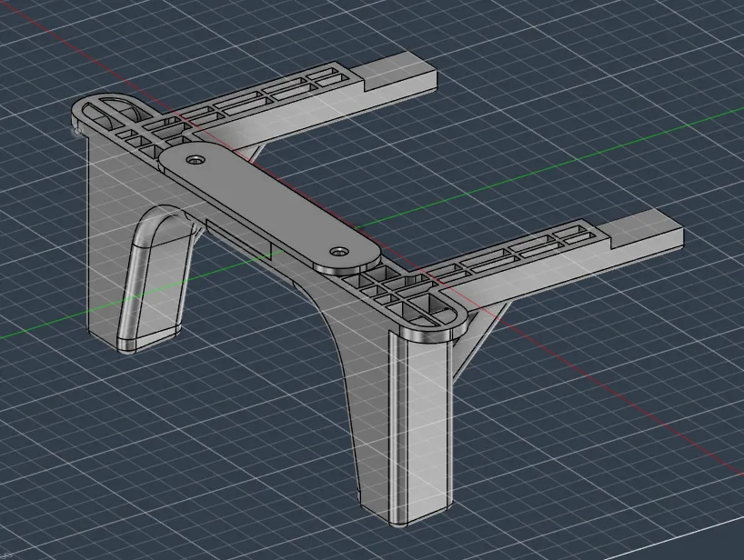The width and height of the screenshot is (744, 560).
Task: Click the green axis line right of the model
Action: tap(546, 164)
